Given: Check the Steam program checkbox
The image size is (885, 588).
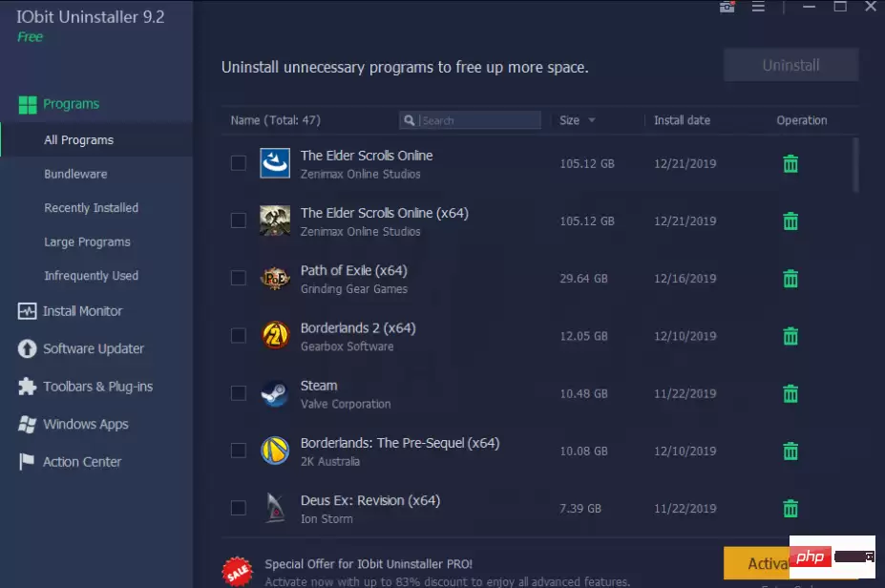Looking at the screenshot, I should click(x=238, y=393).
